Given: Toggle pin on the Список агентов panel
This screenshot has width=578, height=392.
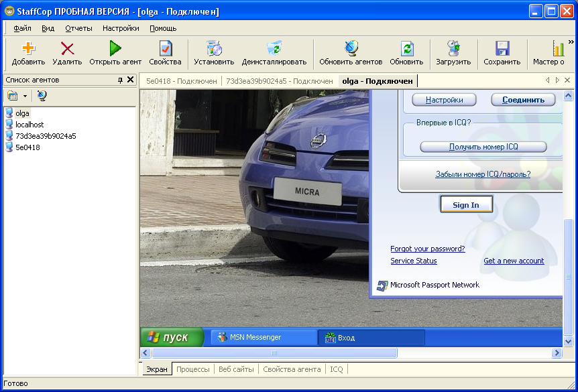Looking at the screenshot, I should (x=121, y=80).
